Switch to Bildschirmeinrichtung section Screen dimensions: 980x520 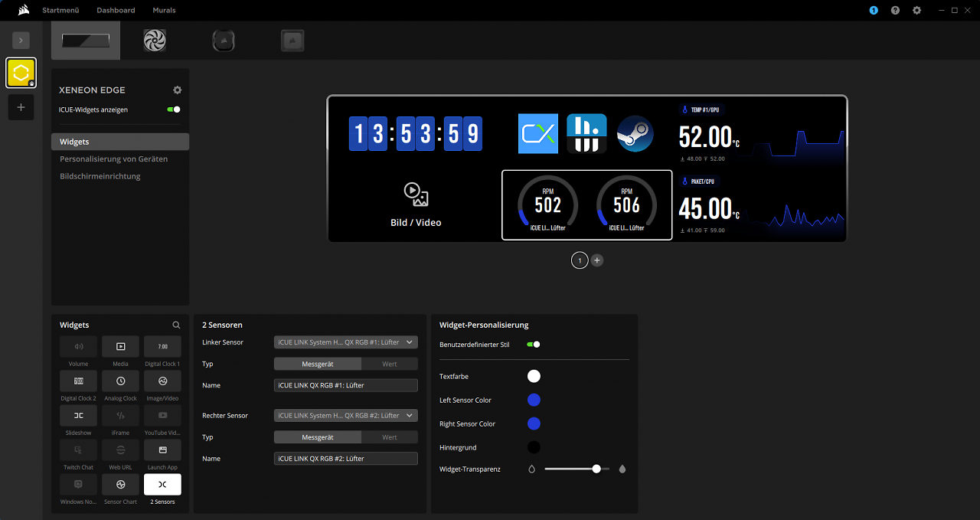click(x=100, y=176)
